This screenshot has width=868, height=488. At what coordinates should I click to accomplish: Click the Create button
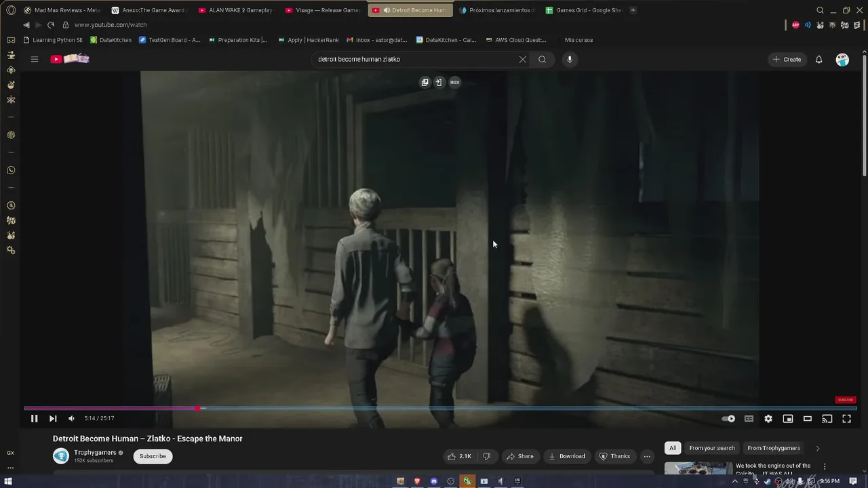(x=787, y=60)
